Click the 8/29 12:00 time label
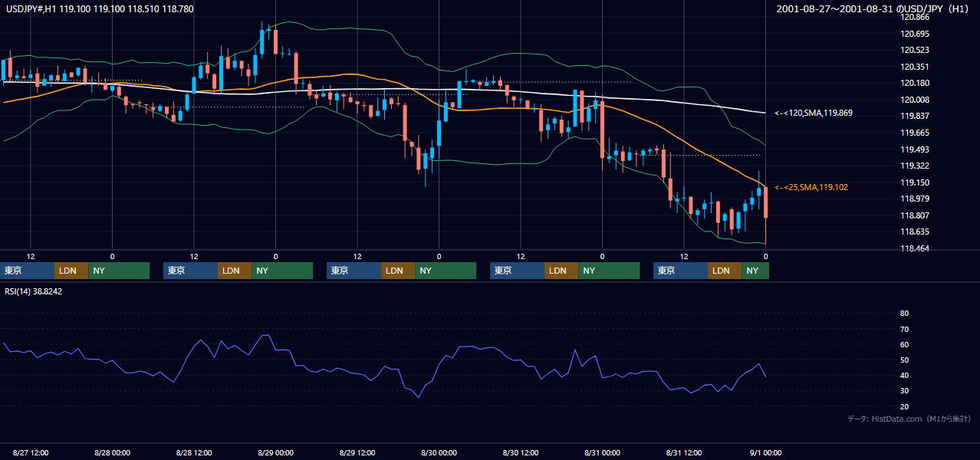This screenshot has width=980, height=460. coord(357,452)
